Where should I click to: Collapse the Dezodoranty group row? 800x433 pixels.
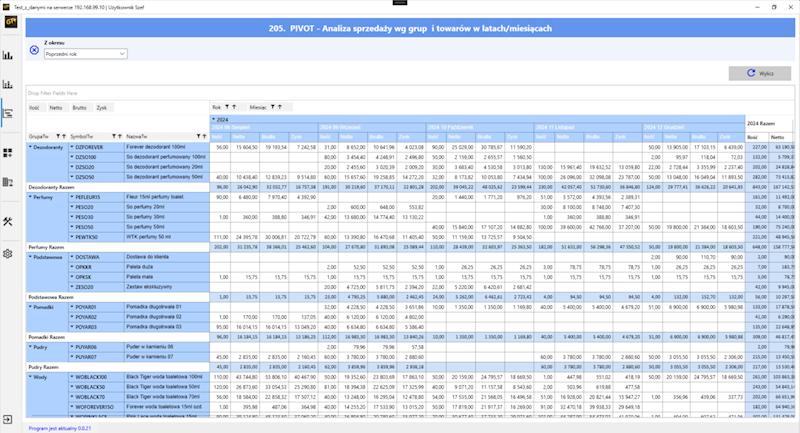(x=30, y=147)
